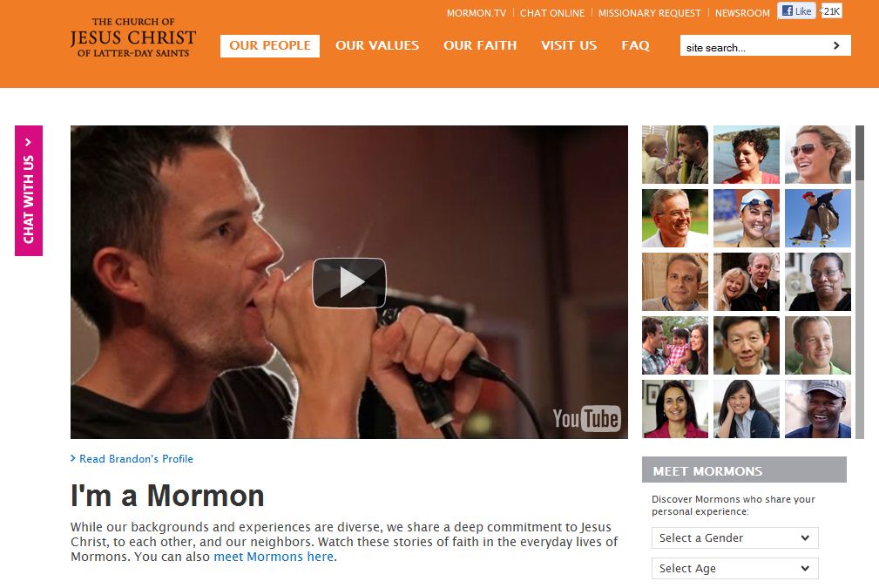879x588 pixels.
Task: Submit site search with arrow icon
Action: (x=836, y=45)
